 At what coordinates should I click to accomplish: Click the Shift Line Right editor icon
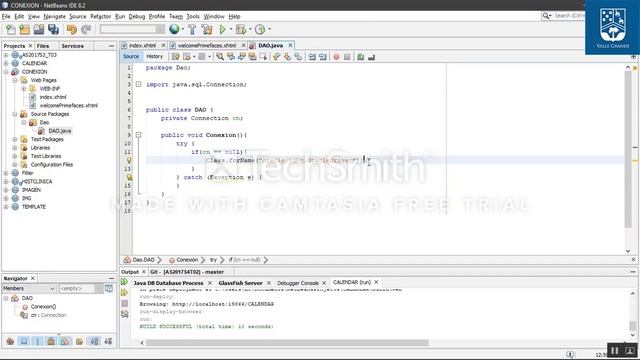tap(322, 57)
